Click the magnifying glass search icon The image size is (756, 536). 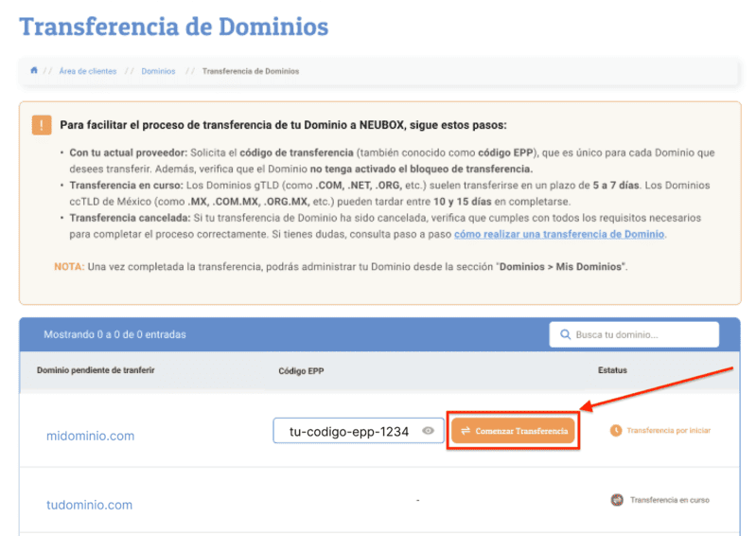click(566, 335)
